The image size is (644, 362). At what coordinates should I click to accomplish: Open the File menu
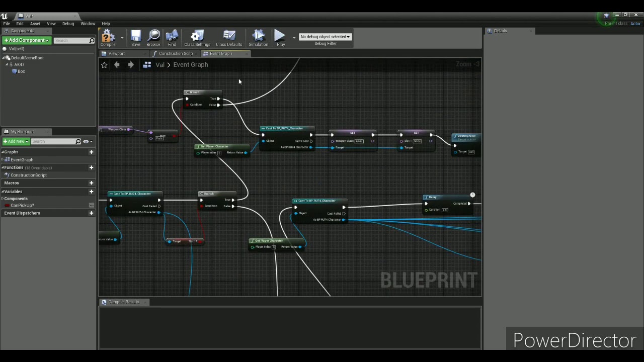click(7, 24)
